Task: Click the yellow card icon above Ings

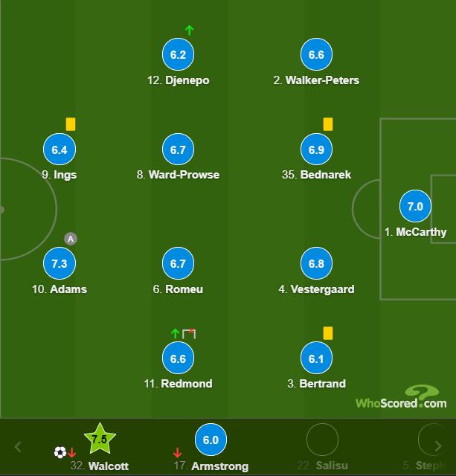Action: [x=71, y=124]
